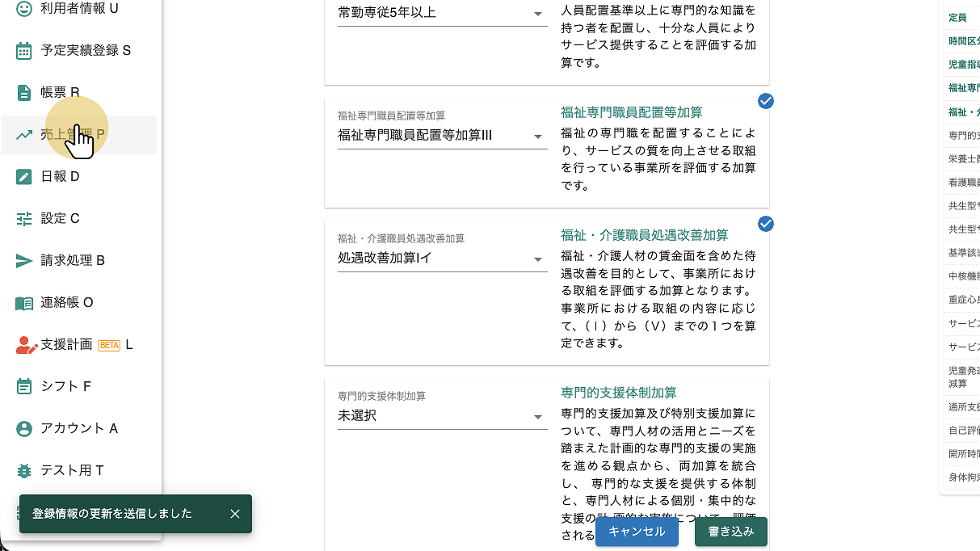Open the 常勤専従5年以上 dropdown

443,14
